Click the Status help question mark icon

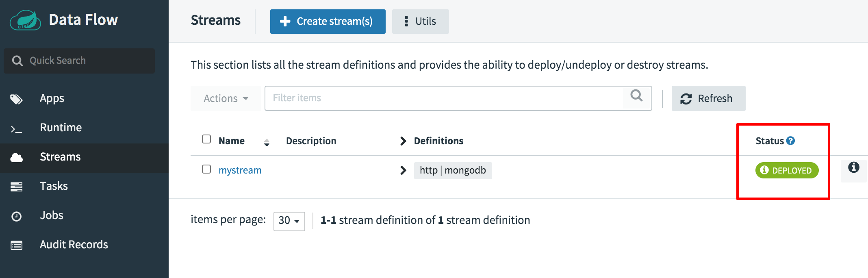(x=790, y=141)
